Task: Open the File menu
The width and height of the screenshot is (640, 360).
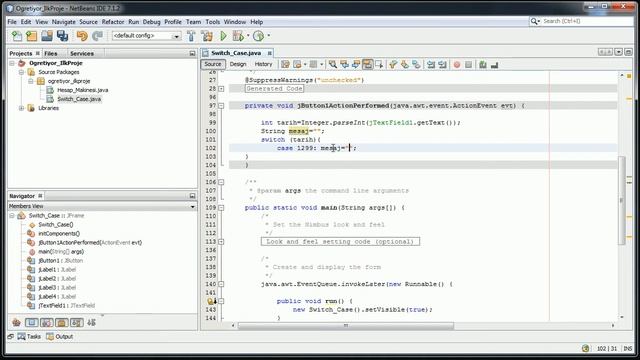Action: 12,22
